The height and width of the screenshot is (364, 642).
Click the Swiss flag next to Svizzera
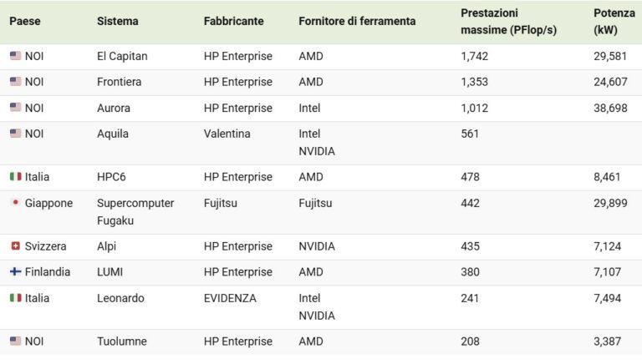point(16,245)
